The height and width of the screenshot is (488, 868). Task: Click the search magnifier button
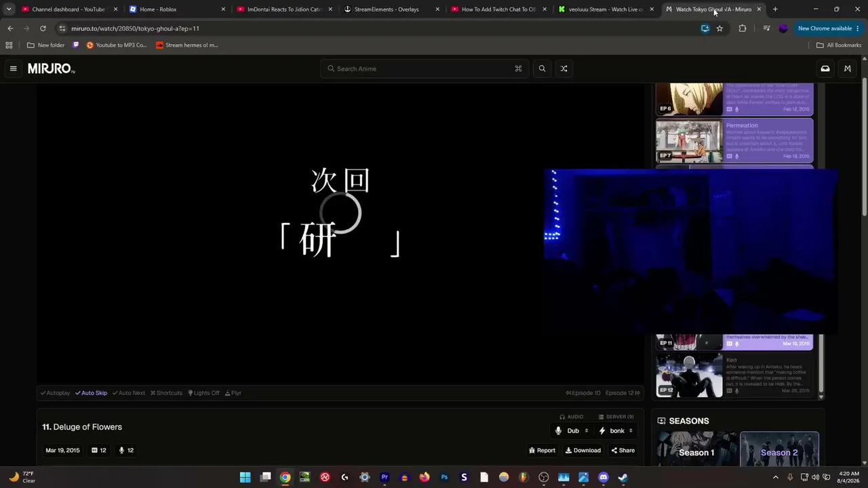[542, 68]
